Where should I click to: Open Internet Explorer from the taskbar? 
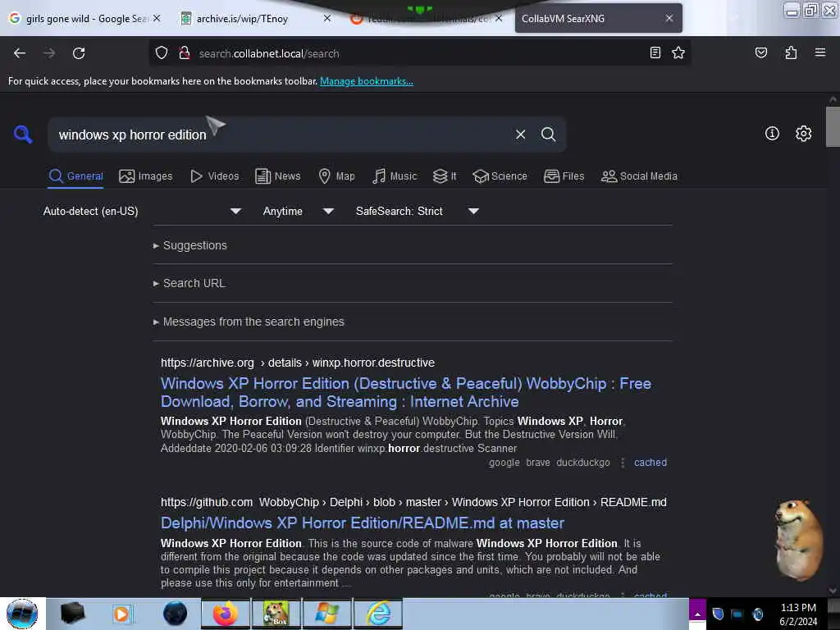click(377, 614)
